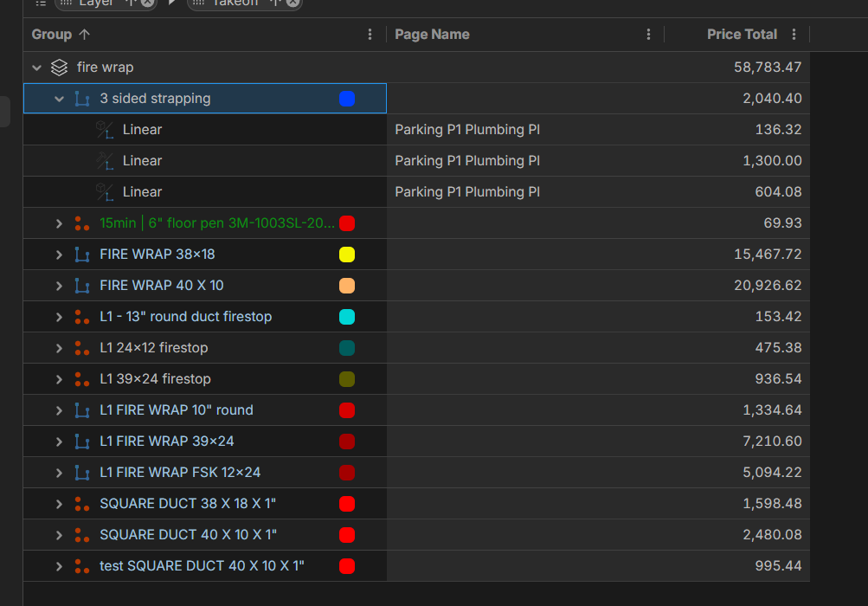Select the Linear row priced 1,300.00
This screenshot has height=606, width=868.
(467, 161)
